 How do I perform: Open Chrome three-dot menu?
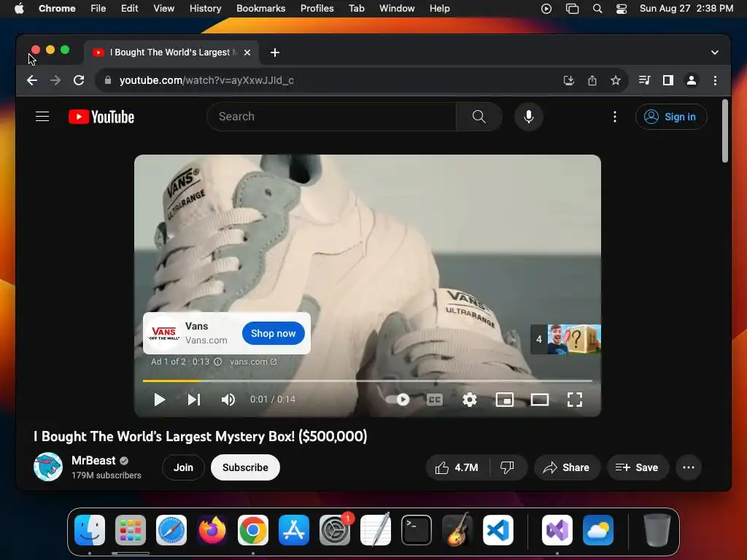click(x=715, y=80)
